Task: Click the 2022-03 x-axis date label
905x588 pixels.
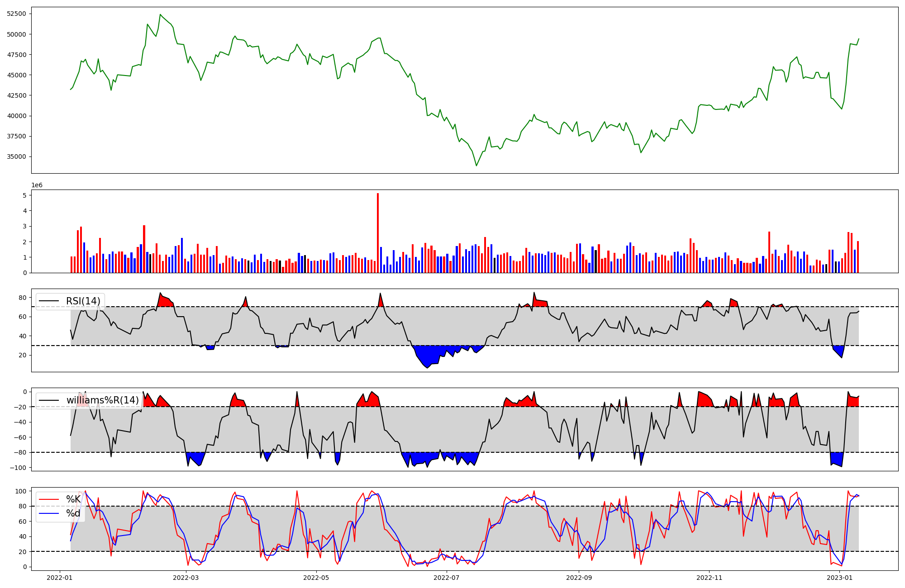Action: point(186,578)
